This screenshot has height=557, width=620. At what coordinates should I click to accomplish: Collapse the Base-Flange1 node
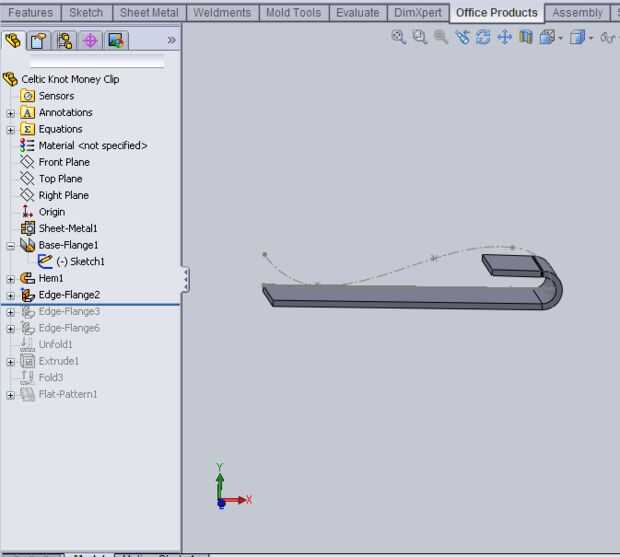tap(11, 246)
